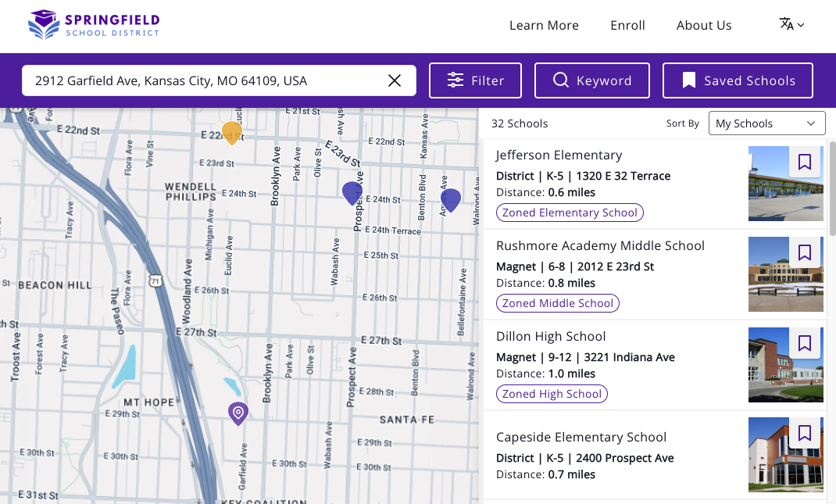The image size is (836, 504).
Task: Click the US 71 highway shield on map
Action: [x=155, y=281]
